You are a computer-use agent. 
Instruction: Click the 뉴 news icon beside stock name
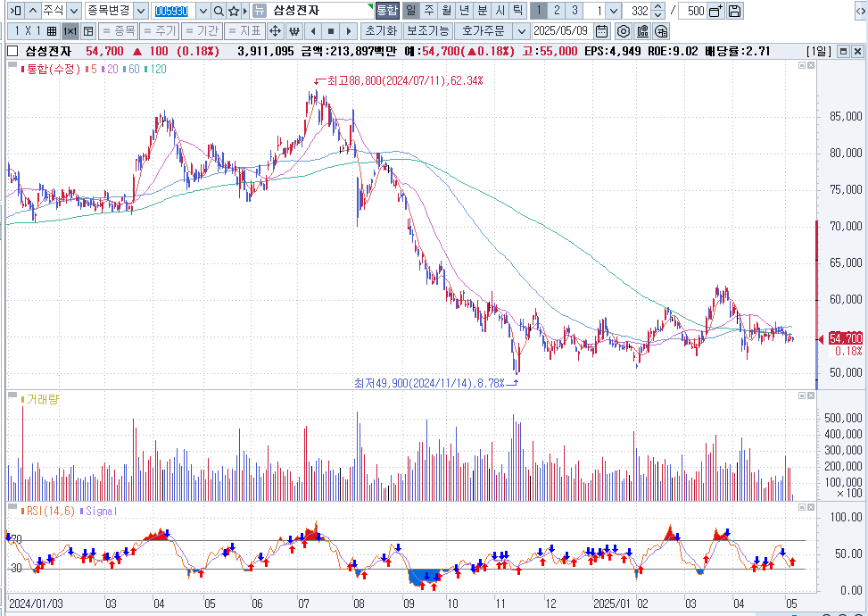(258, 11)
